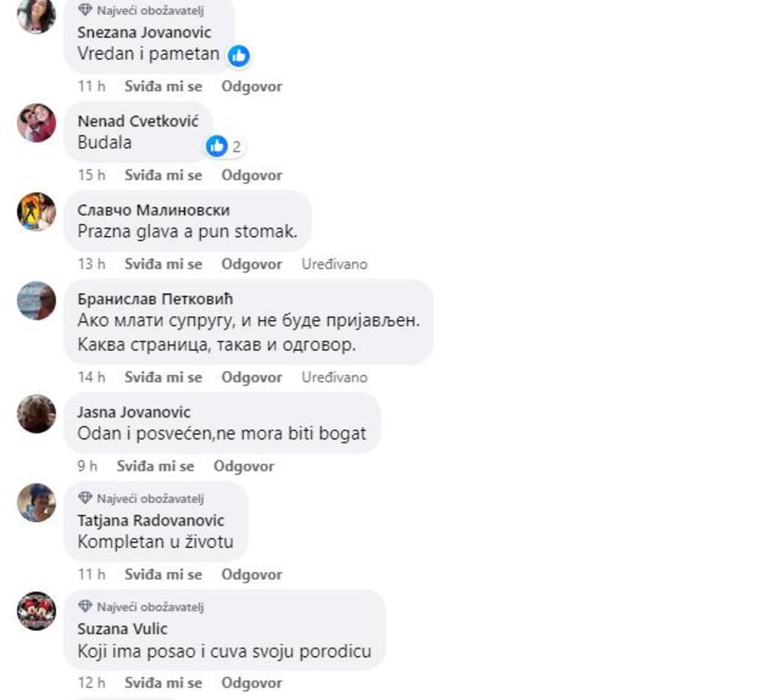Open Jasna Jovanovic name link
The image size is (758, 700).
click(x=134, y=412)
